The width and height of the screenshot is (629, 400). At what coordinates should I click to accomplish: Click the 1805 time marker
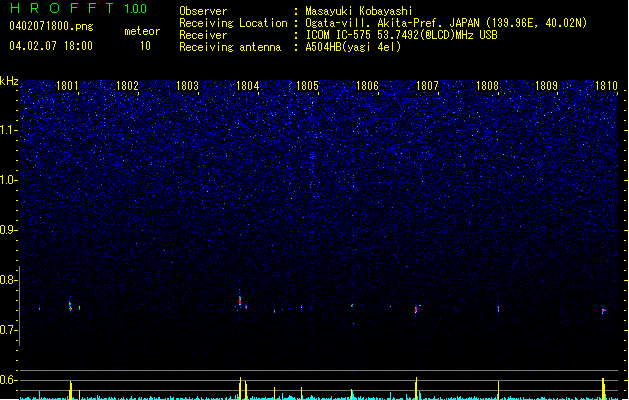307,86
